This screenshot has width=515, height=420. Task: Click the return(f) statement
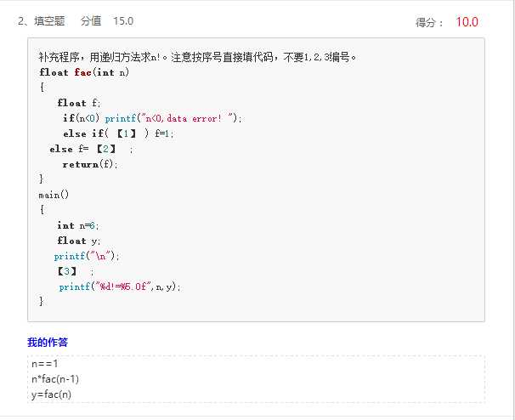[x=90, y=164]
